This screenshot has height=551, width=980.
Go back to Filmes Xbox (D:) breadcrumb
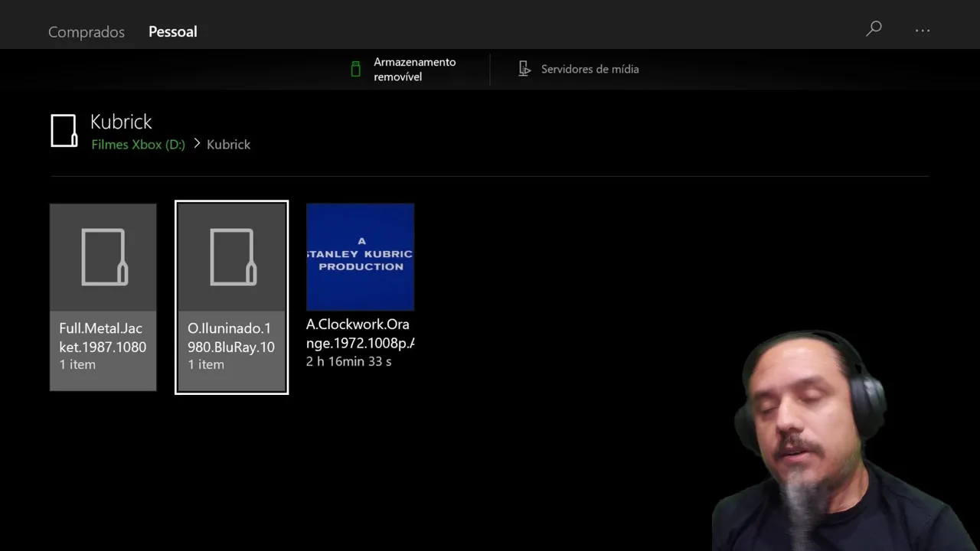point(138,144)
